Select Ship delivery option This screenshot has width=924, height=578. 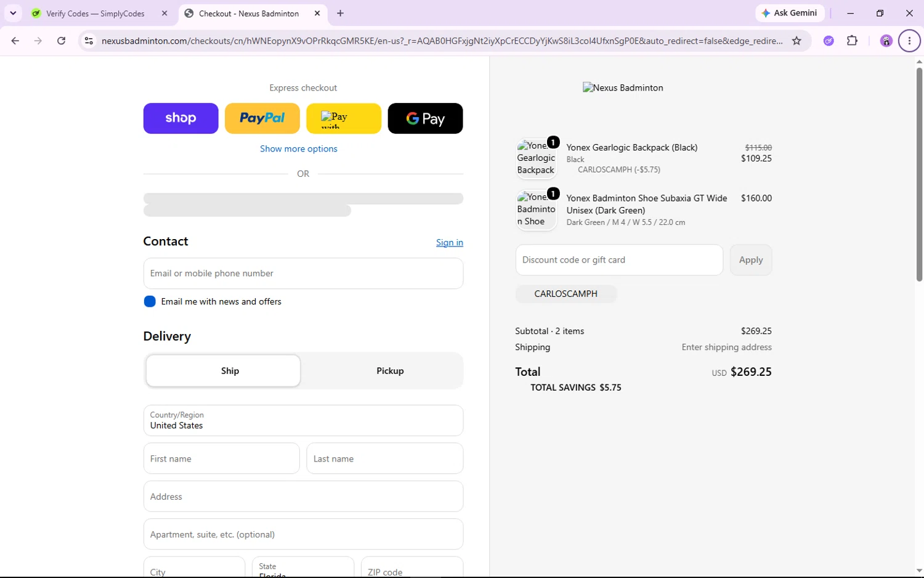[223, 370]
